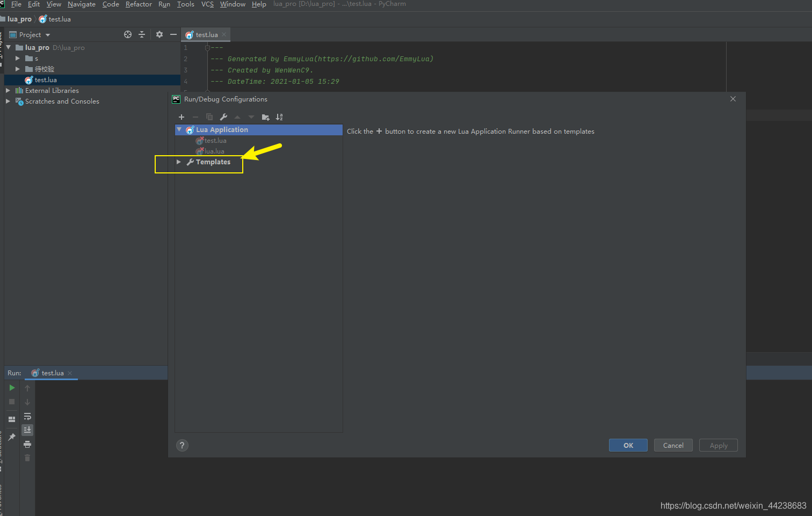Open the Edit menu
812x516 pixels.
pyautogui.click(x=34, y=4)
